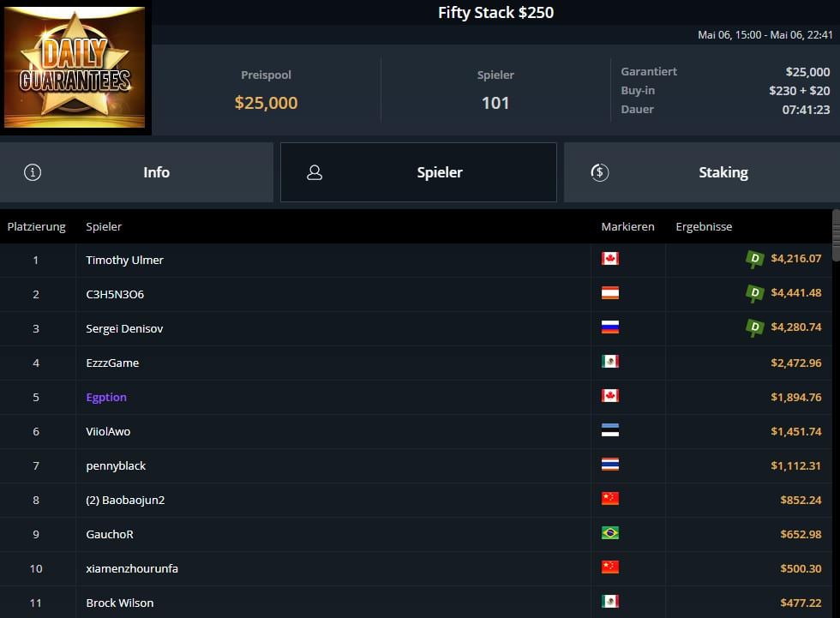Mark ViiolAwo via the Estonia flag
Viewport: 840px width, 618px height.
610,430
